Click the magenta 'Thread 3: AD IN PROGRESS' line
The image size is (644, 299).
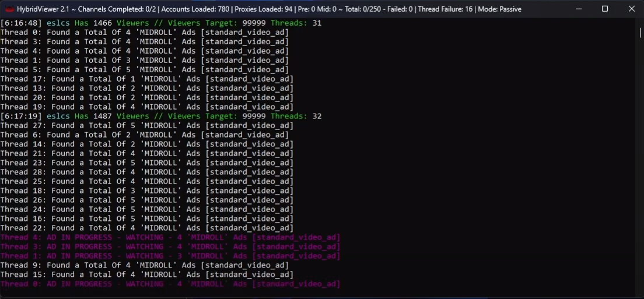tap(170, 247)
